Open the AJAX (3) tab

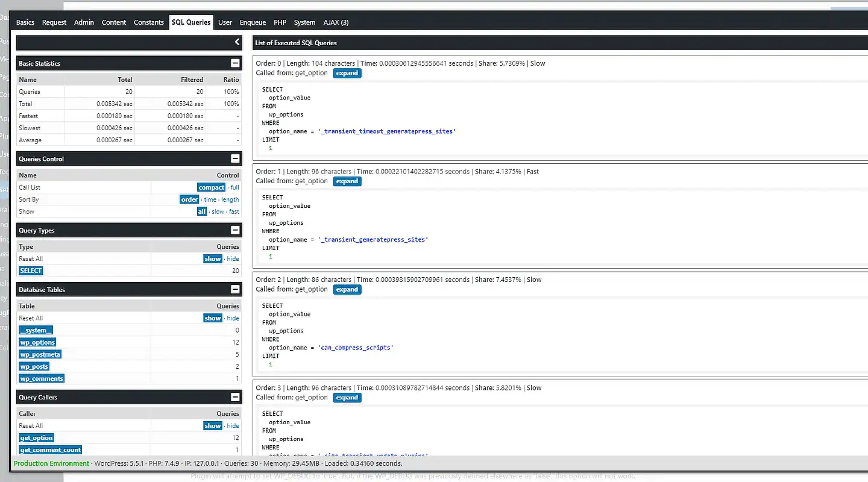(x=336, y=22)
